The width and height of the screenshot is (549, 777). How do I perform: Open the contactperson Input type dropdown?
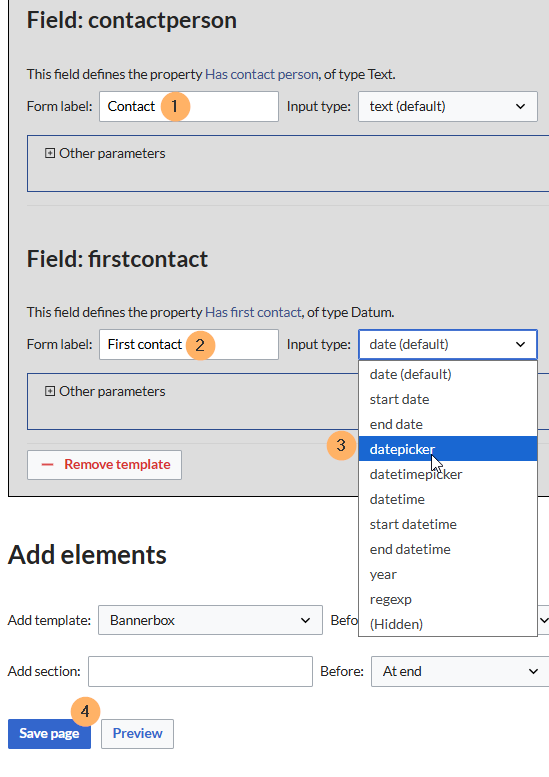tap(447, 107)
